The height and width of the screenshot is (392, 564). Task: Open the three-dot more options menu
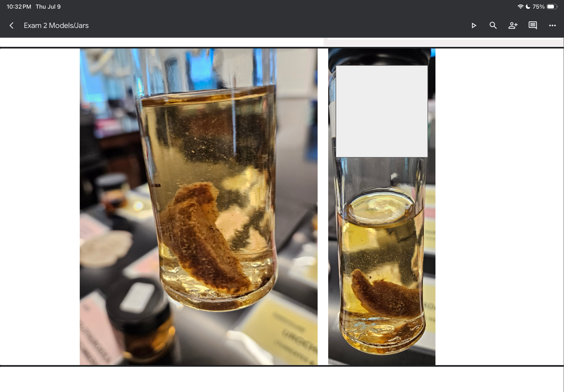pyautogui.click(x=552, y=25)
